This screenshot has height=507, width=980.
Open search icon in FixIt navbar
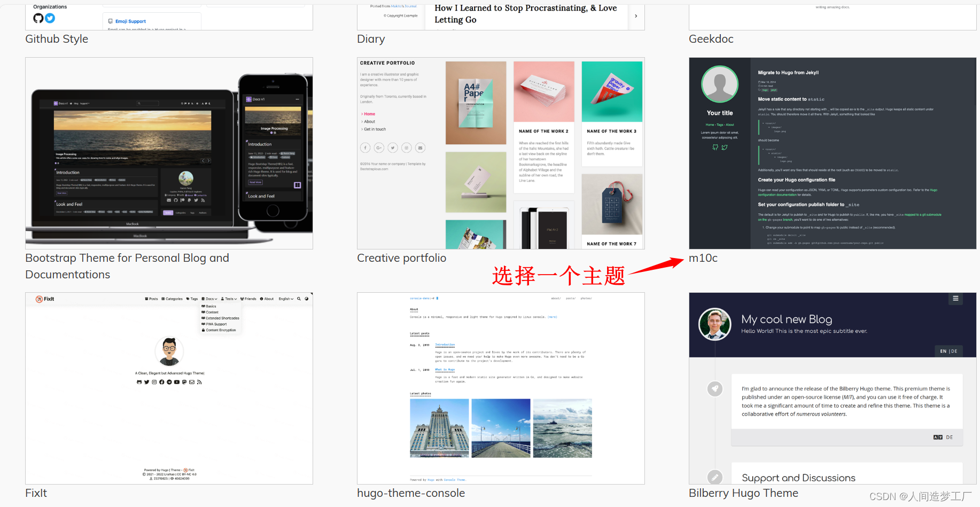click(299, 299)
